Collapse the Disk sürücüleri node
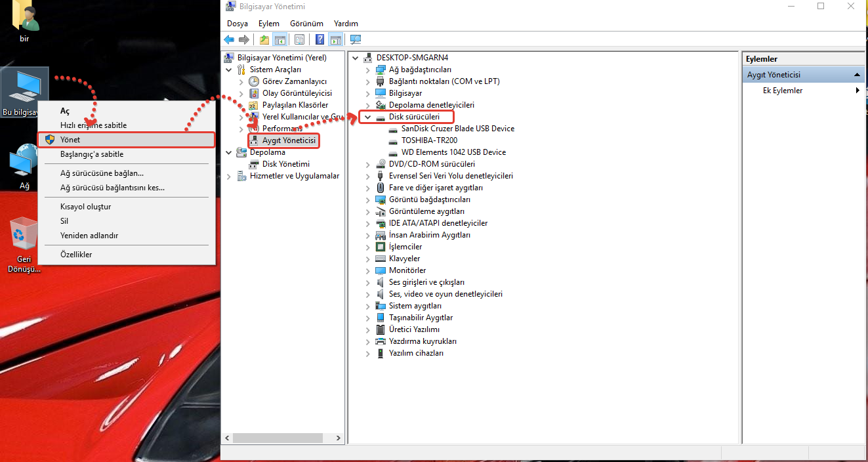Image resolution: width=868 pixels, height=462 pixels. 368,117
